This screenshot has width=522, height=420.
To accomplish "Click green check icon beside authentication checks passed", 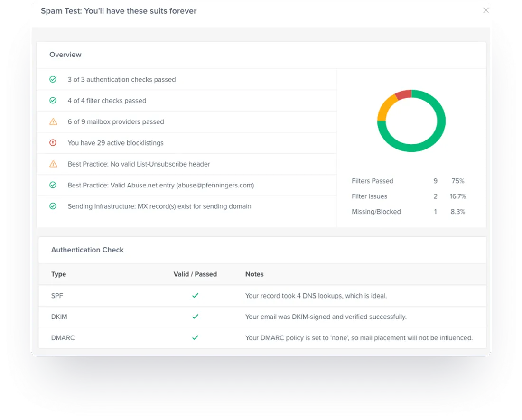I will pos(53,79).
